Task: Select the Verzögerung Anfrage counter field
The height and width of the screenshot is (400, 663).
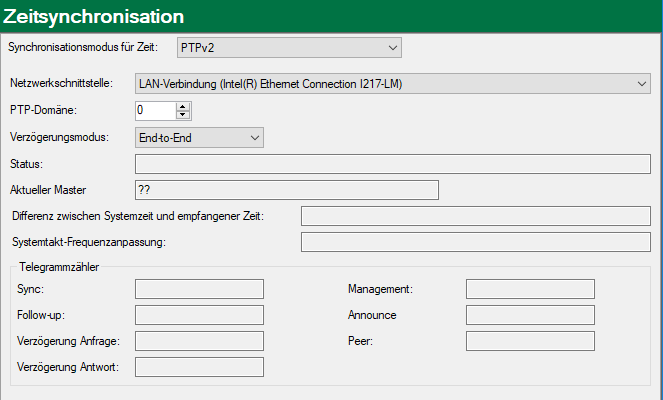Action: tap(199, 341)
